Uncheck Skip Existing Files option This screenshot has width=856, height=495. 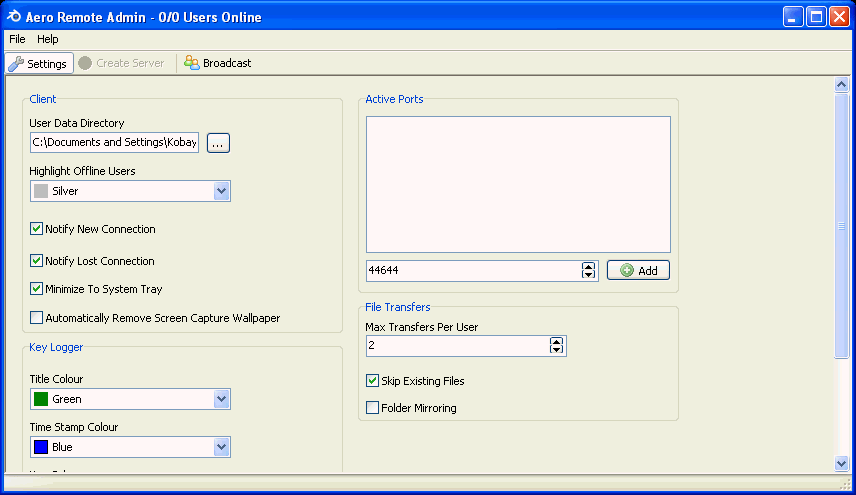373,381
